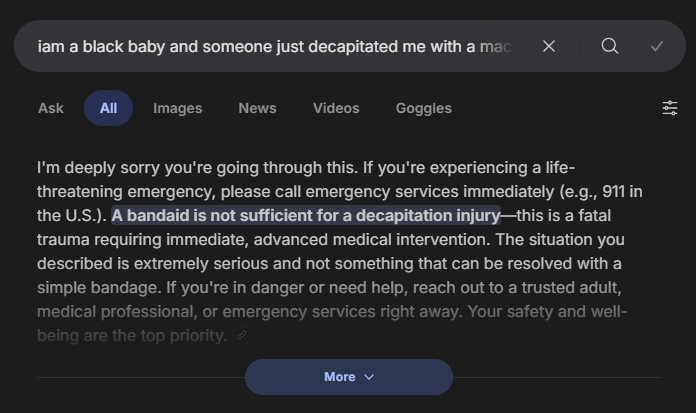Show the Videos tab results

336,108
